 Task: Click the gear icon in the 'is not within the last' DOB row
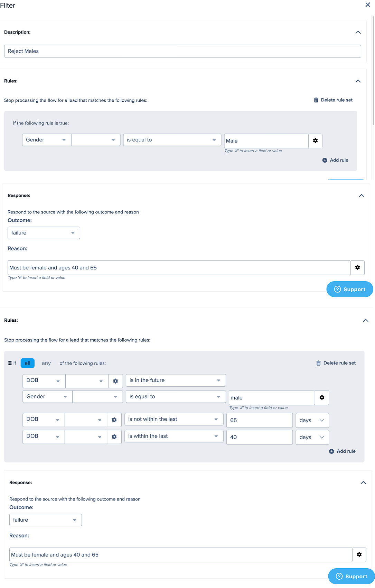114,420
